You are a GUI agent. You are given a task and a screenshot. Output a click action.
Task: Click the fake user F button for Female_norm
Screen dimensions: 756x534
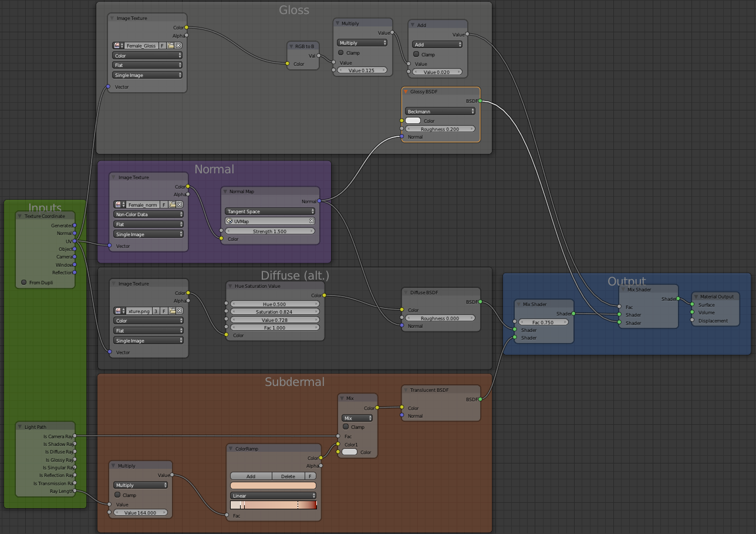(164, 204)
